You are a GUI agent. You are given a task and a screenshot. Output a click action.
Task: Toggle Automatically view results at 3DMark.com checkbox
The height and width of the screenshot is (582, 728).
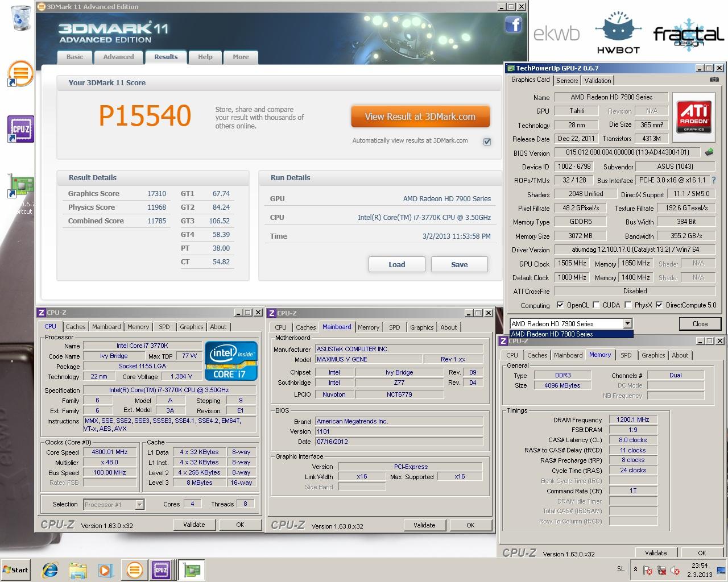point(487,141)
